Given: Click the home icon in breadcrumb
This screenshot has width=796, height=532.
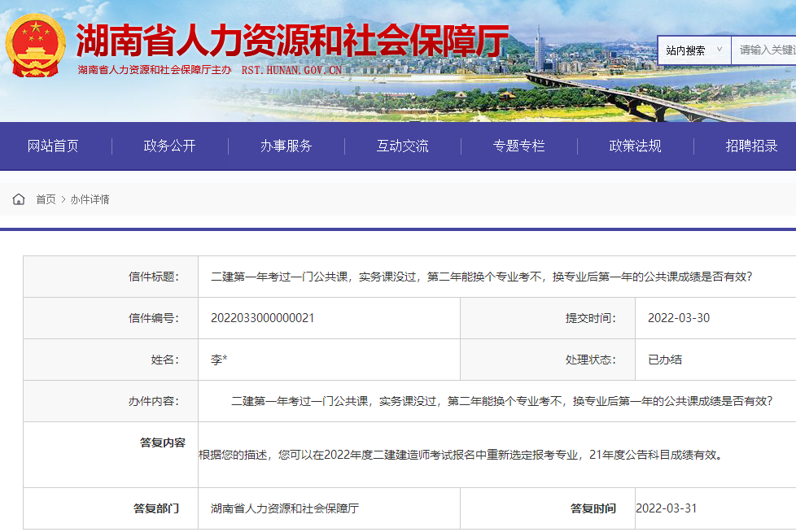Looking at the screenshot, I should coord(19,199).
